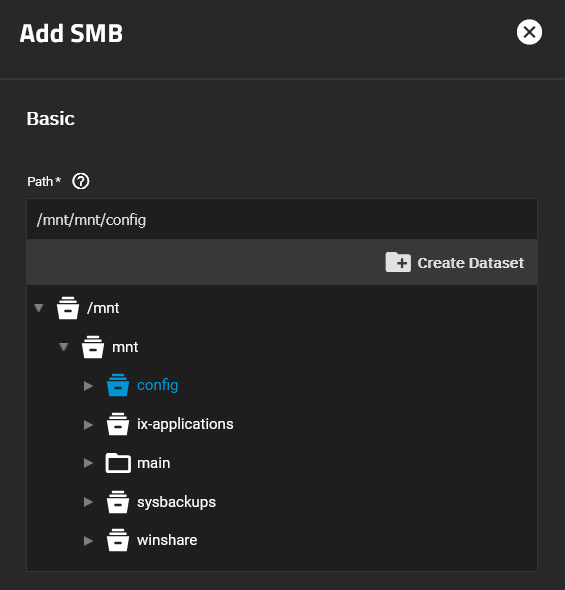Click the ix-applications dataset icon
565x590 pixels.
point(118,424)
